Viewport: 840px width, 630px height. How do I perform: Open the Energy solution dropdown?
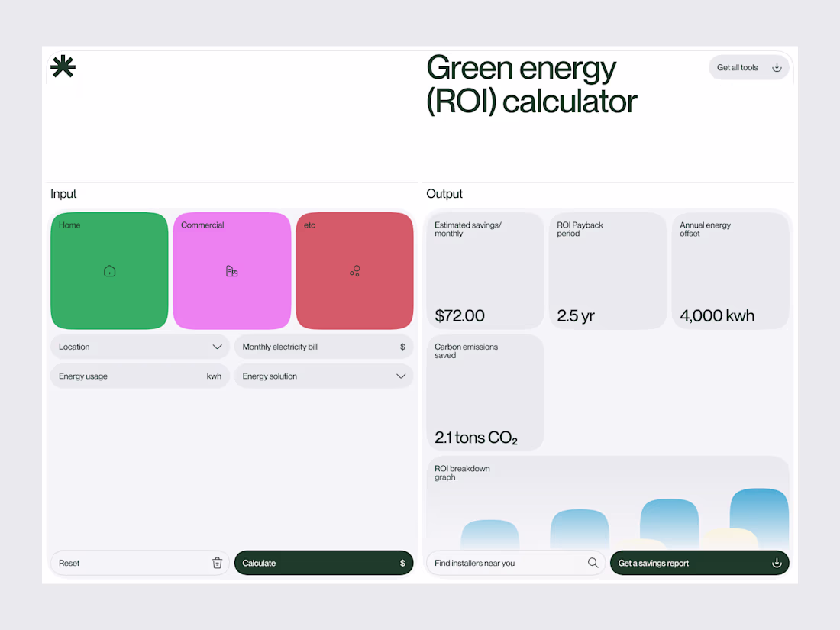click(324, 376)
